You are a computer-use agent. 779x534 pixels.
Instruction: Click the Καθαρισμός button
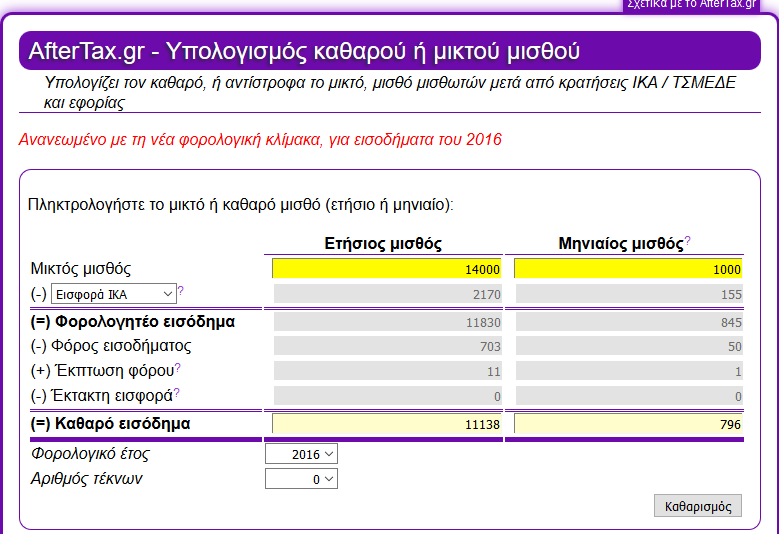coord(698,506)
